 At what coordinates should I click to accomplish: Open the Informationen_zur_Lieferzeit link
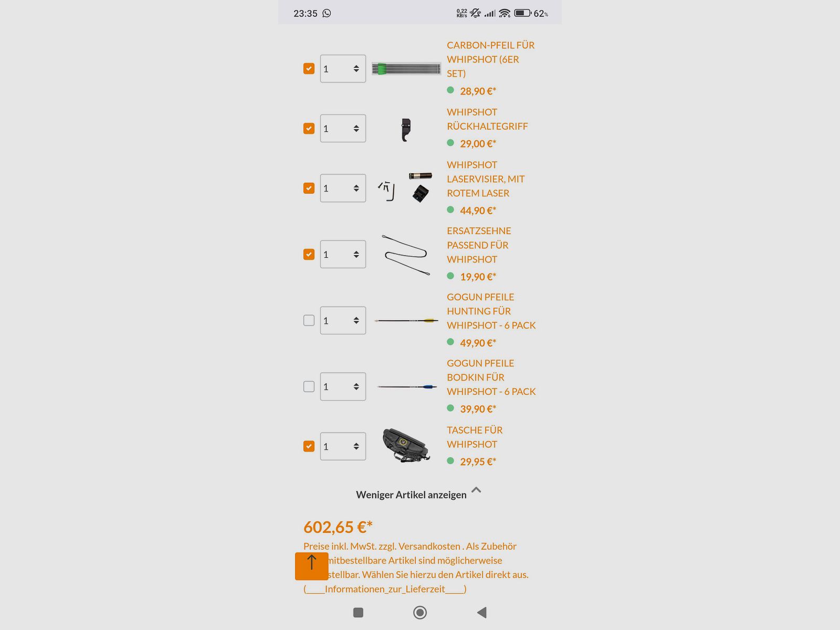(385, 589)
